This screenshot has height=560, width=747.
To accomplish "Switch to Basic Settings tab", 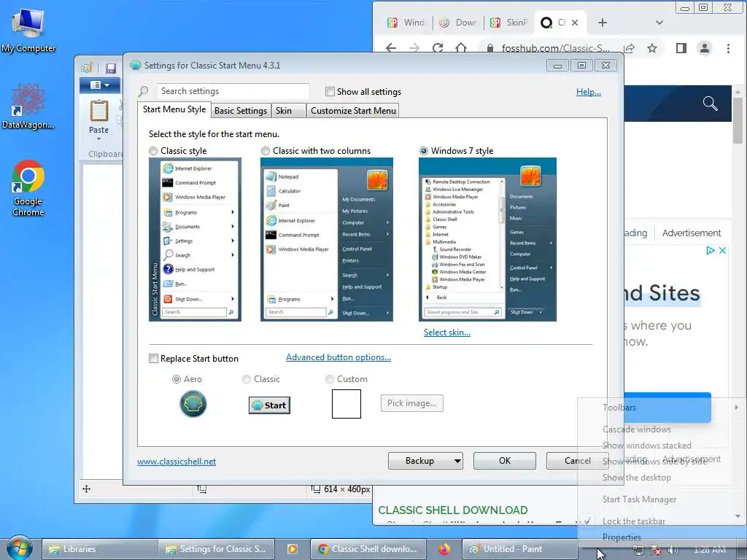I will point(241,111).
